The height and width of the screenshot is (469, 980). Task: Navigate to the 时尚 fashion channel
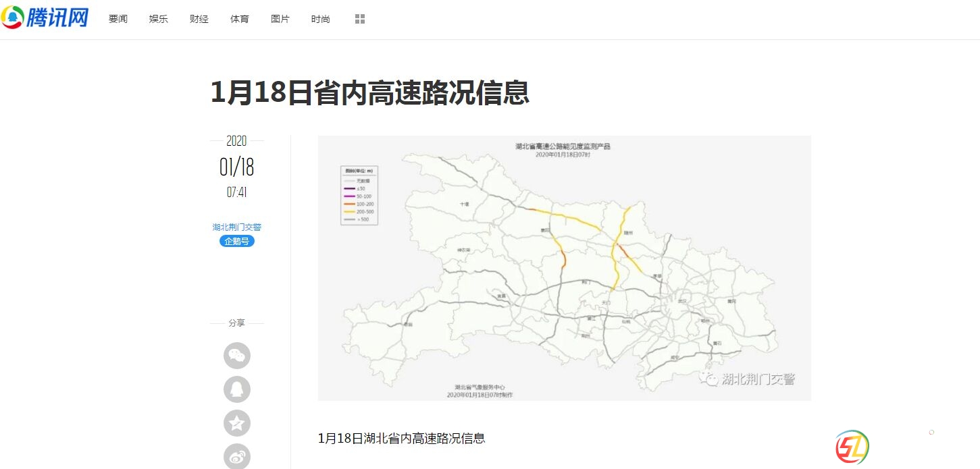(x=321, y=20)
